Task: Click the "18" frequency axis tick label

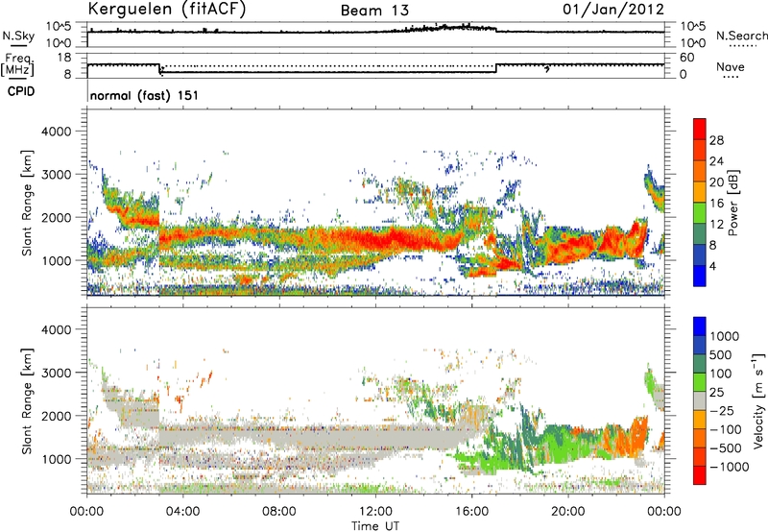Action: pos(64,58)
